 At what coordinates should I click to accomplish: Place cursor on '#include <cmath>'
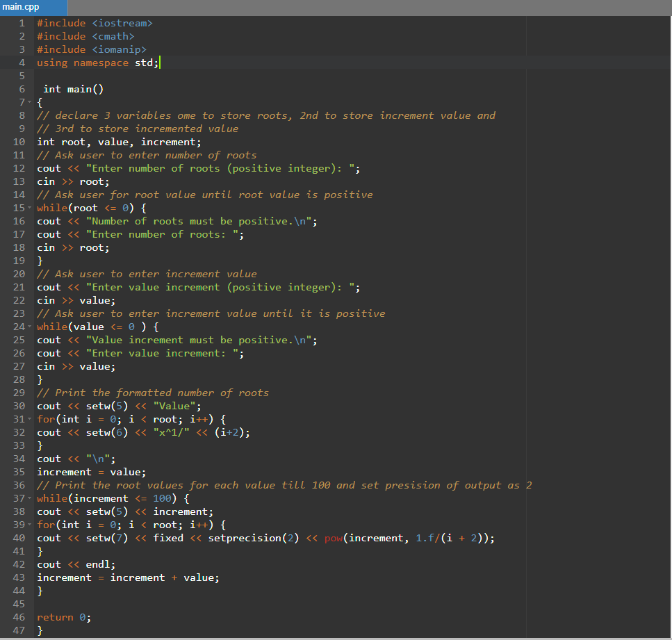[x=85, y=36]
